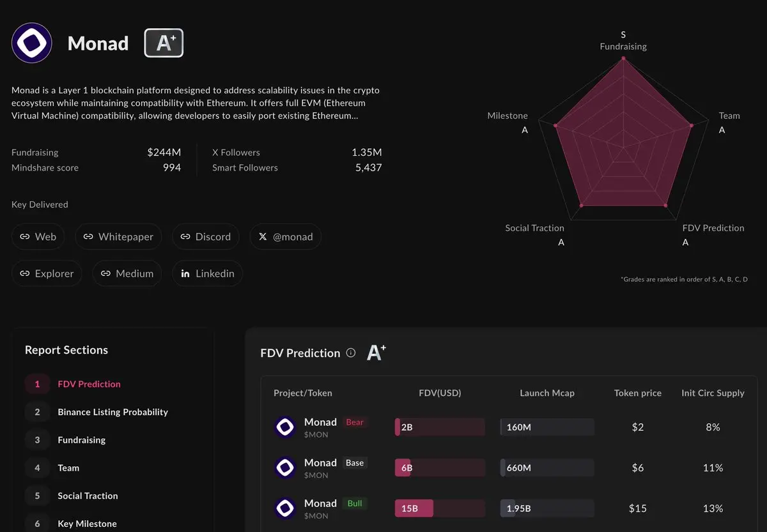Click the $6 token price value
The height and width of the screenshot is (532, 767).
point(638,468)
